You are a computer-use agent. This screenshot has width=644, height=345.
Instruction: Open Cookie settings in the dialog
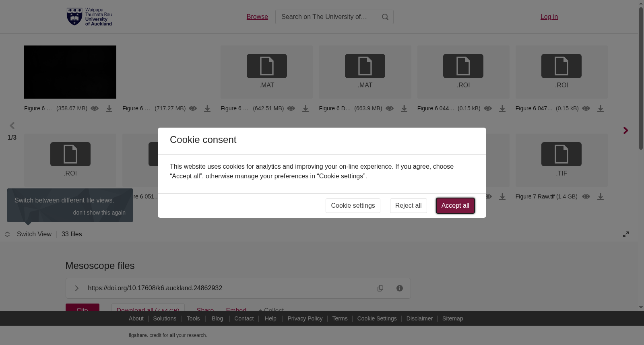pyautogui.click(x=353, y=206)
